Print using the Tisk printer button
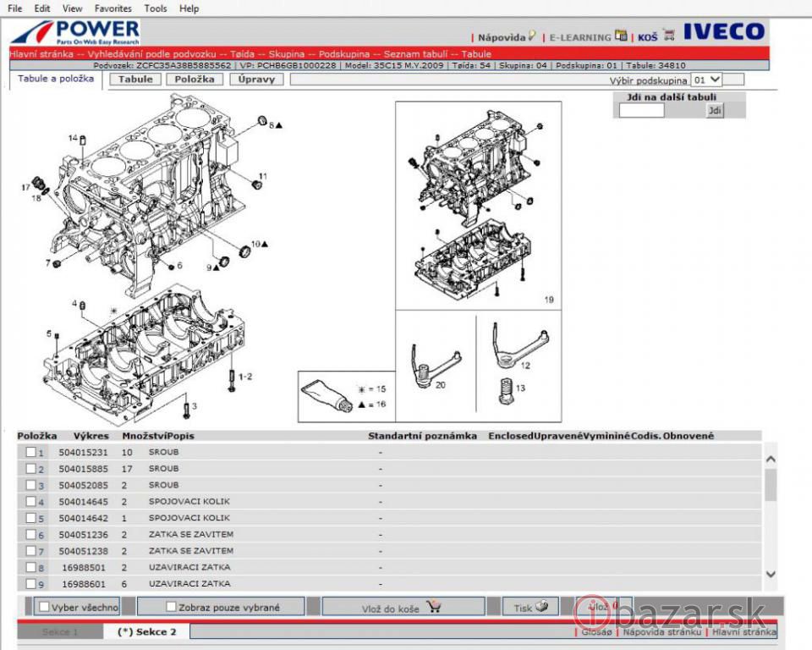Image resolution: width=812 pixels, height=650 pixels. tap(530, 607)
